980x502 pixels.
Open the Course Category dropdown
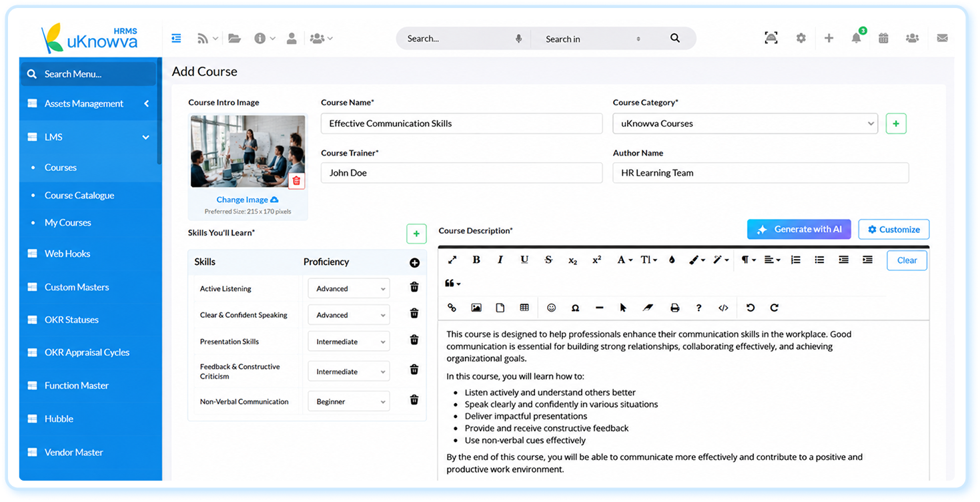pyautogui.click(x=745, y=123)
